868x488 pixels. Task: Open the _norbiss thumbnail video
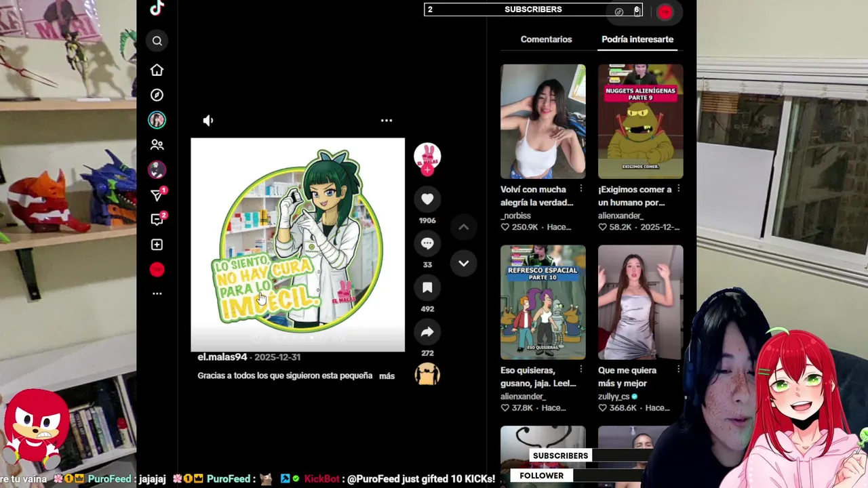click(542, 121)
